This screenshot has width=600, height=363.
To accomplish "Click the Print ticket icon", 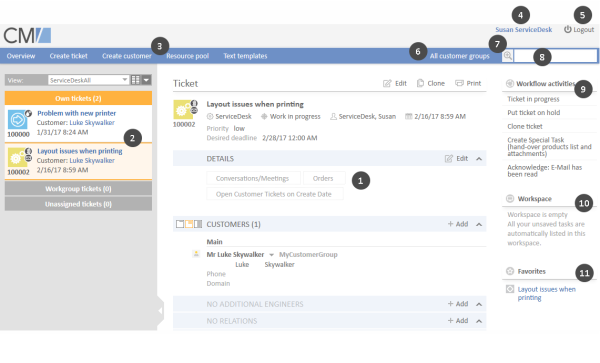I will coord(459,83).
